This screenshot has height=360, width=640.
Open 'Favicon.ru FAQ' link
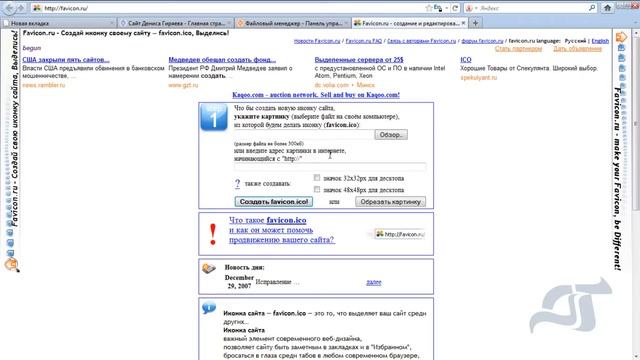click(364, 41)
